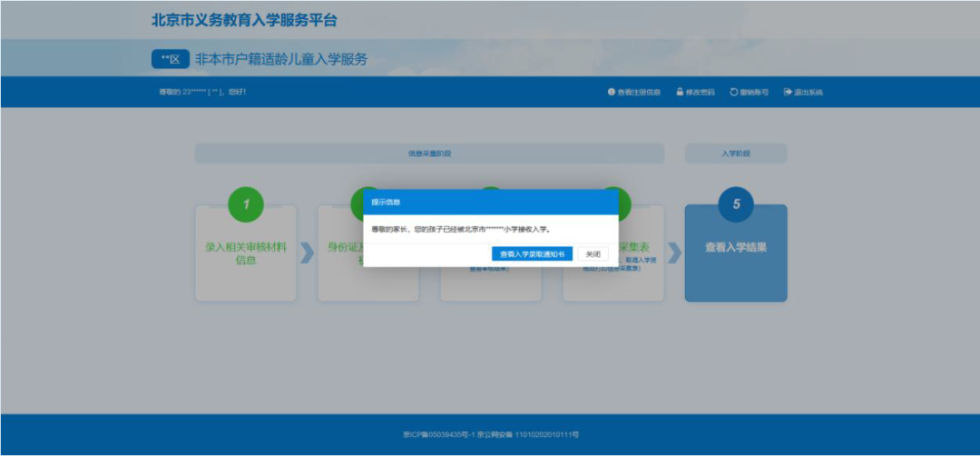The height and width of the screenshot is (456, 980).
Task: Click the greeting text 尊敬的 23******
Action: pyautogui.click(x=202, y=92)
